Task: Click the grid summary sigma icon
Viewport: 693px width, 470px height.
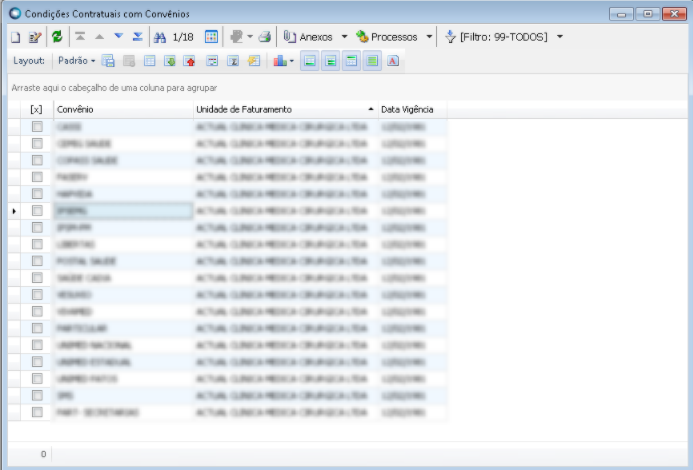Action: point(233,61)
